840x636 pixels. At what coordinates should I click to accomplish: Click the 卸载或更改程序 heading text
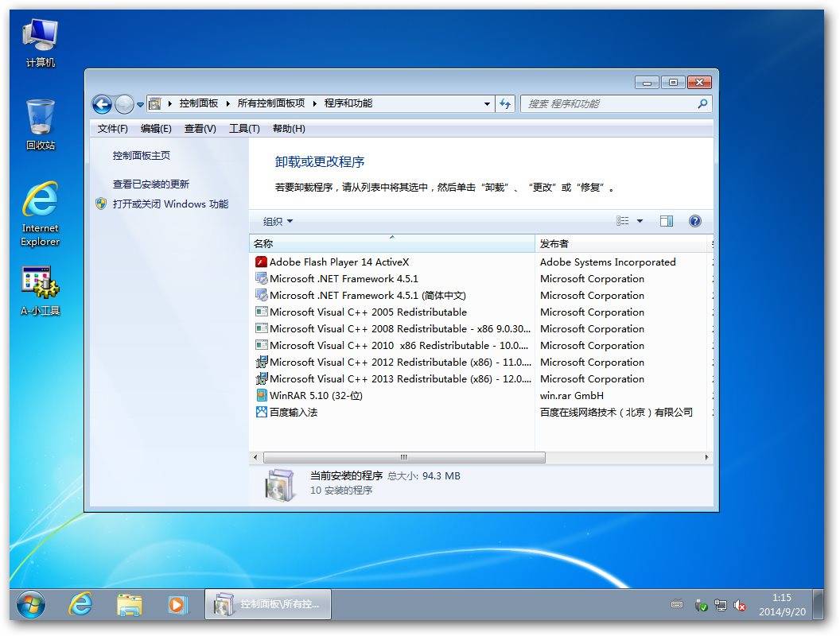[320, 161]
